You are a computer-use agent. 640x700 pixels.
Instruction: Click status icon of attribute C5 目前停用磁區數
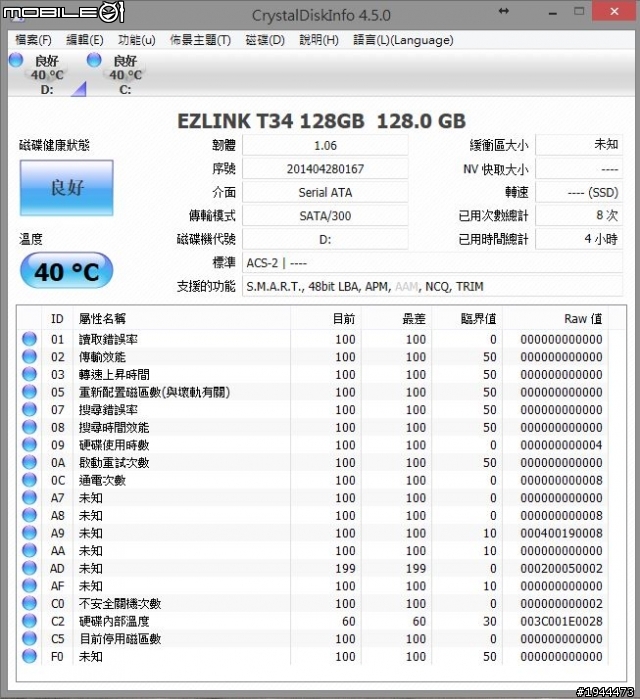click(29, 638)
